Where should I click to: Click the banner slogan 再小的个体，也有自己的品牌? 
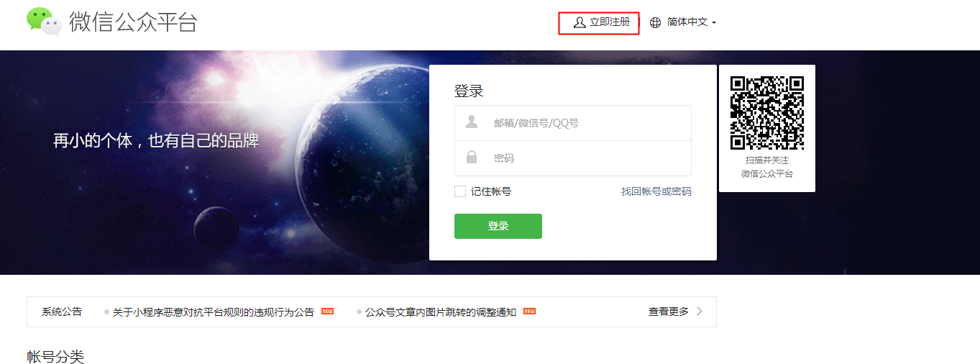click(x=156, y=141)
